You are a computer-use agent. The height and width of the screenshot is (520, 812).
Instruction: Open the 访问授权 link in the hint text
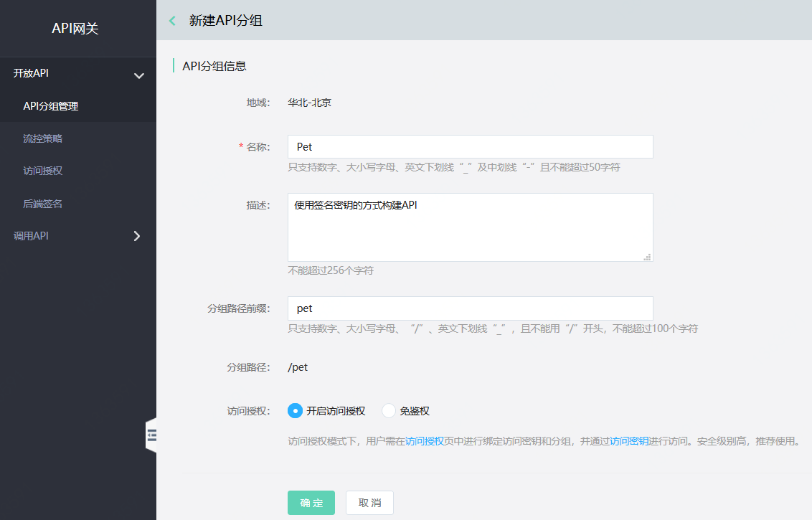coord(425,441)
